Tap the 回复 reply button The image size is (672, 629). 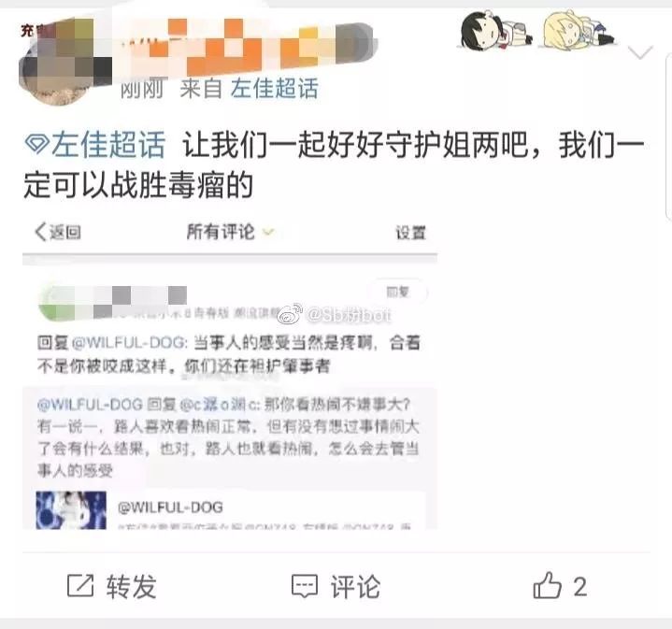[398, 292]
